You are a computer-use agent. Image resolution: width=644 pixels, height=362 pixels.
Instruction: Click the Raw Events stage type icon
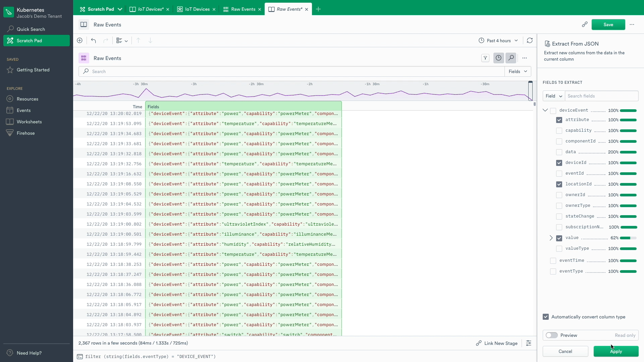click(x=84, y=58)
